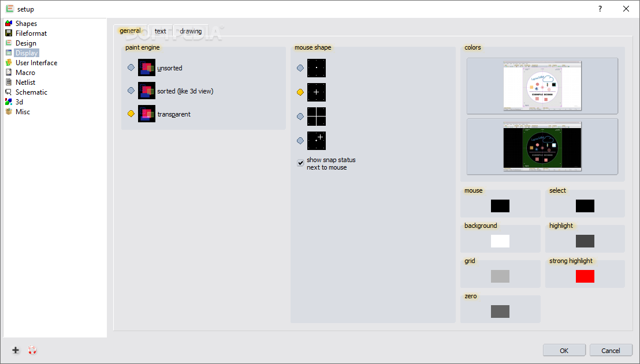Viewport: 640px width, 364px height.
Task: Click the Schematic category icon
Action: (x=9, y=92)
